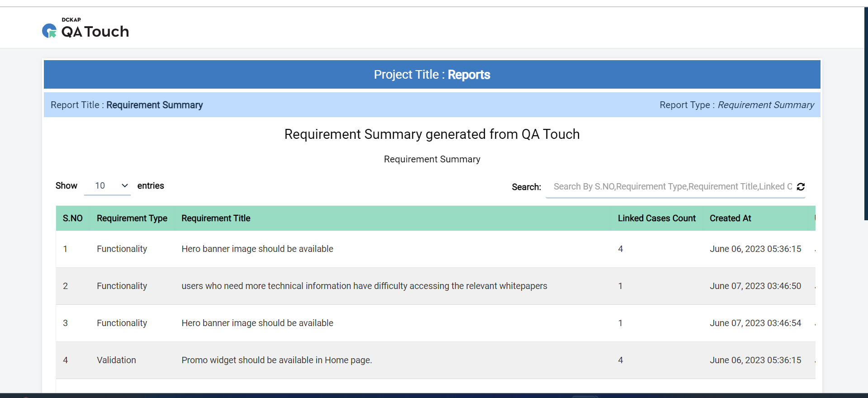The height and width of the screenshot is (398, 868).
Task: Click the 'Project Title : Reports' banner
Action: tap(432, 74)
